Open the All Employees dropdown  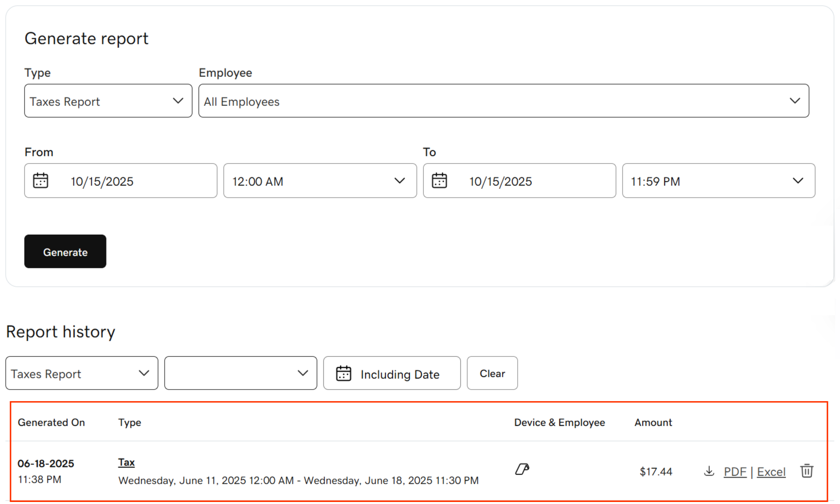[503, 100]
